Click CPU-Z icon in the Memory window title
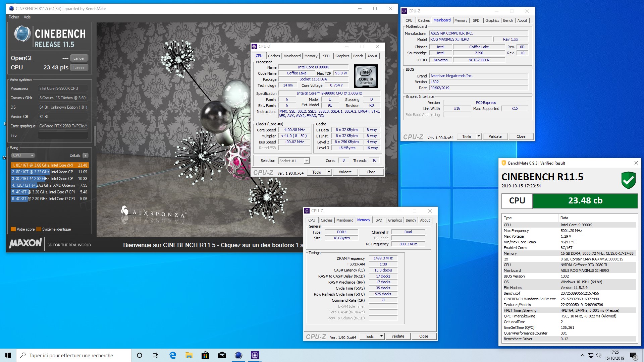Screen dimensions: 644x362 coord(307,211)
